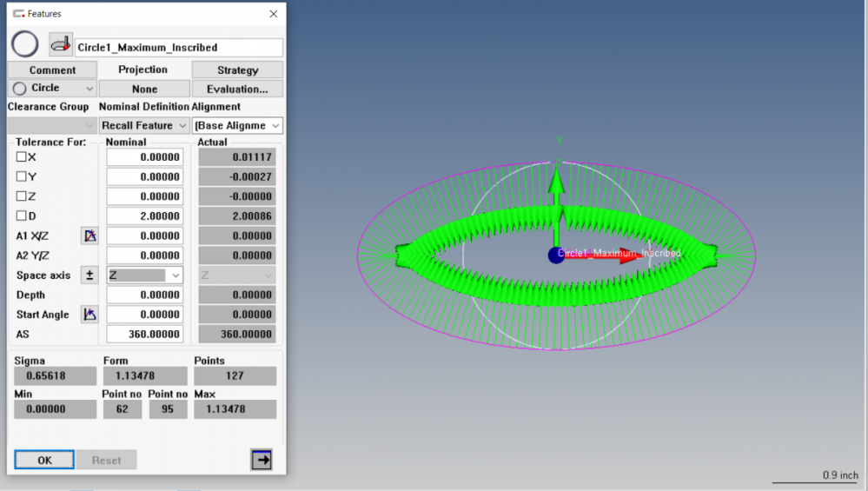Click the Evaluation... button
Screen dimensions: 868x491
click(x=237, y=89)
